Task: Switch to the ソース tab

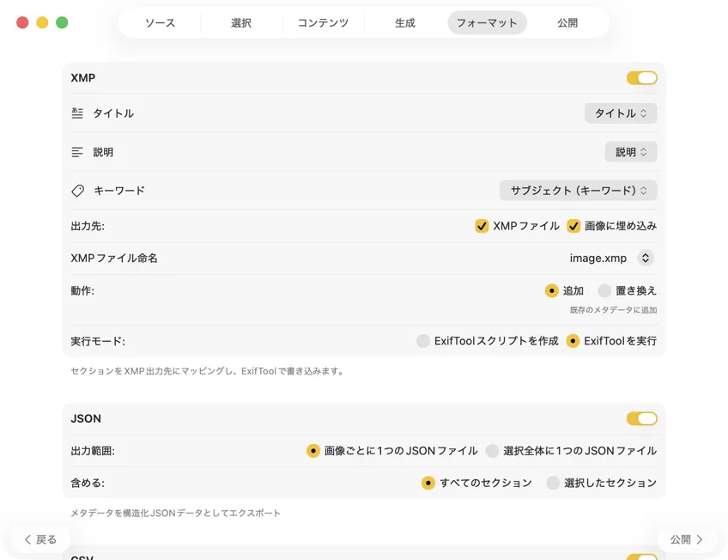Action: (160, 23)
